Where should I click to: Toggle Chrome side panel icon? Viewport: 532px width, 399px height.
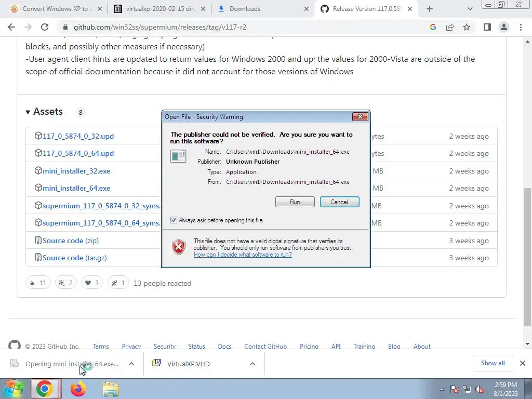pos(487,27)
